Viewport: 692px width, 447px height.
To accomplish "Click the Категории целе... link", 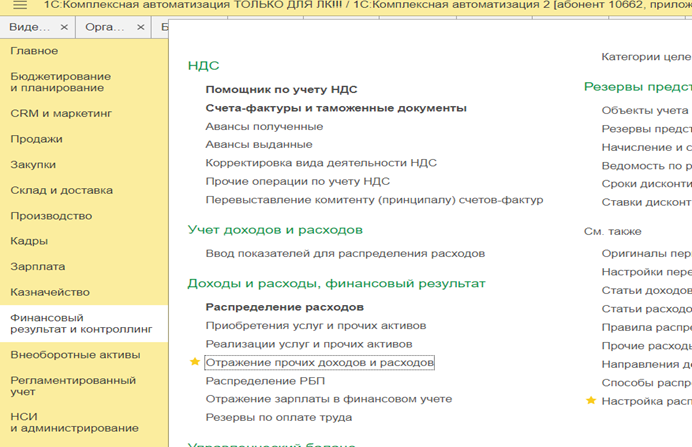I will [x=647, y=56].
